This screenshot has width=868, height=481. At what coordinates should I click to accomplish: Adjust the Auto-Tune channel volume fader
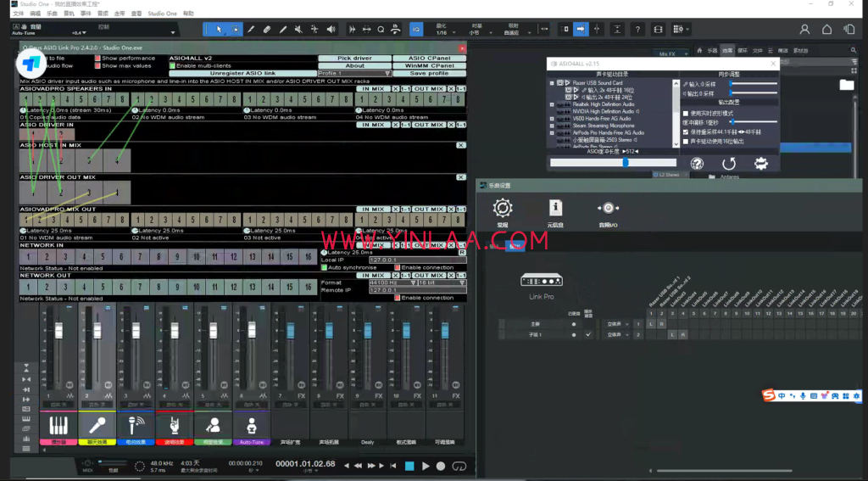click(252, 330)
